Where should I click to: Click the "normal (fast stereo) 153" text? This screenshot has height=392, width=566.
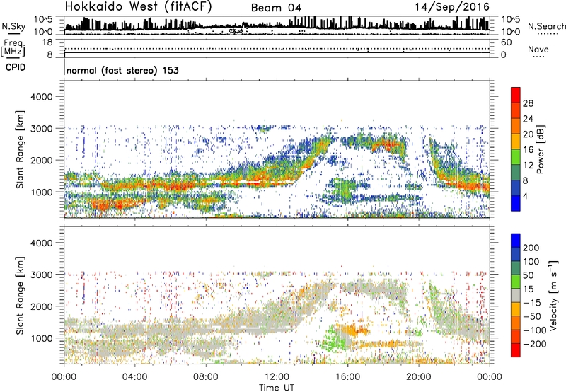point(122,70)
